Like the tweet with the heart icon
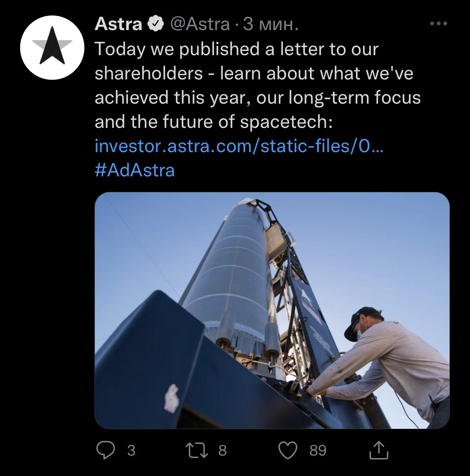 pyautogui.click(x=288, y=450)
